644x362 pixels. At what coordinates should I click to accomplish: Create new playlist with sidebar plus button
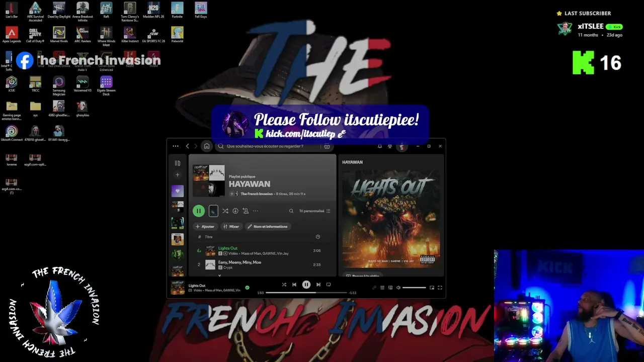[x=177, y=175]
